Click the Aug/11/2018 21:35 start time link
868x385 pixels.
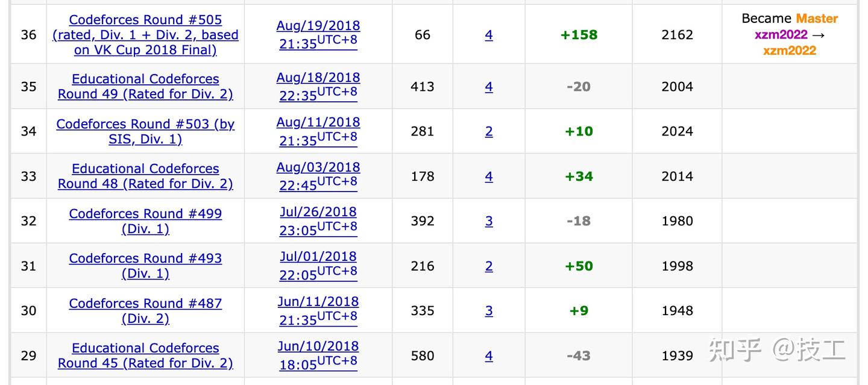click(x=318, y=131)
